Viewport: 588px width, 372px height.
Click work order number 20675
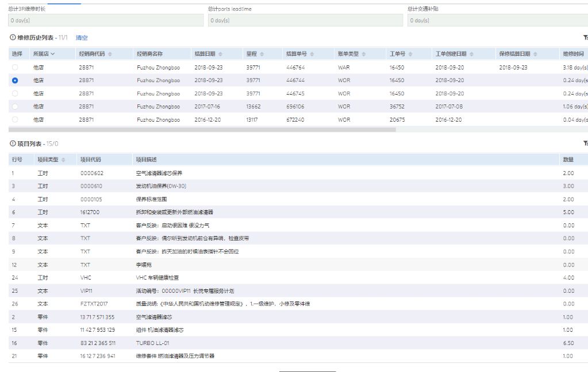397,119
